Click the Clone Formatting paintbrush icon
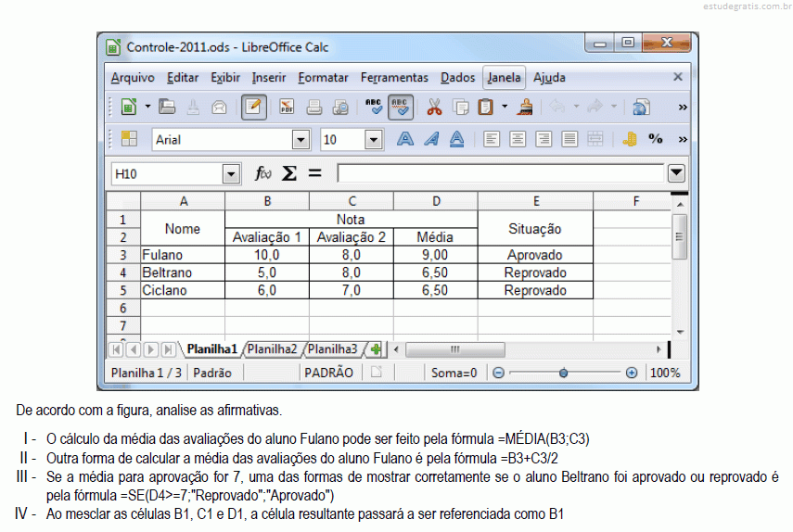793x532 pixels. click(x=525, y=108)
